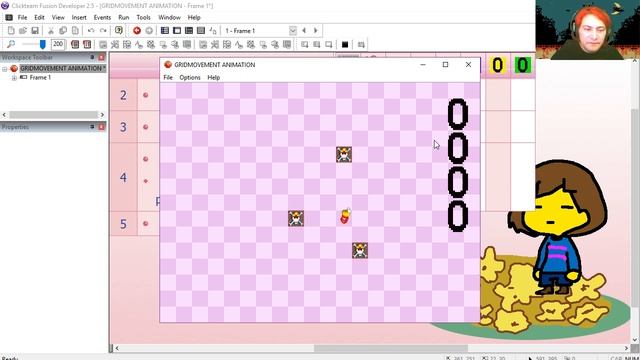Viewport: 640px width, 360px height.
Task: Open the Insert menu
Action: click(x=79, y=18)
